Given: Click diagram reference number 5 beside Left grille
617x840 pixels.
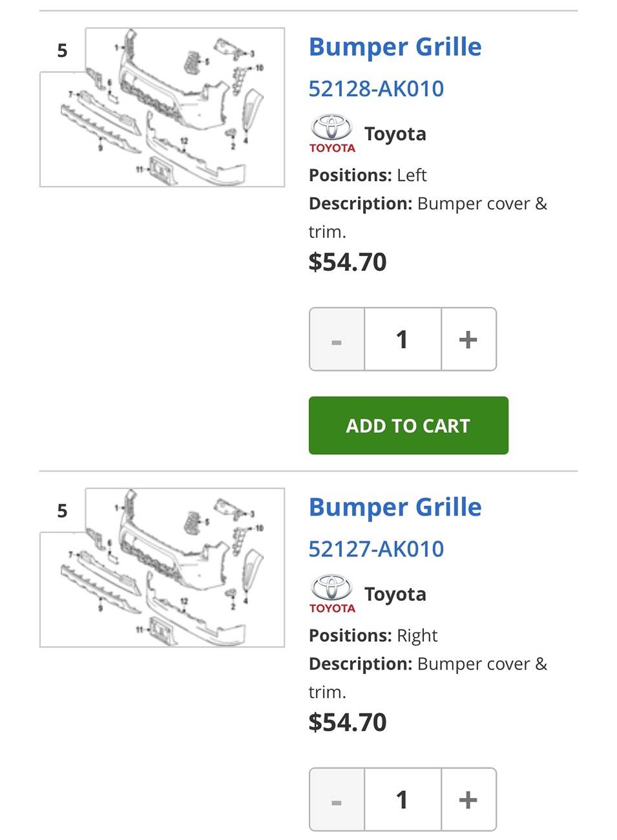Looking at the screenshot, I should click(x=62, y=50).
